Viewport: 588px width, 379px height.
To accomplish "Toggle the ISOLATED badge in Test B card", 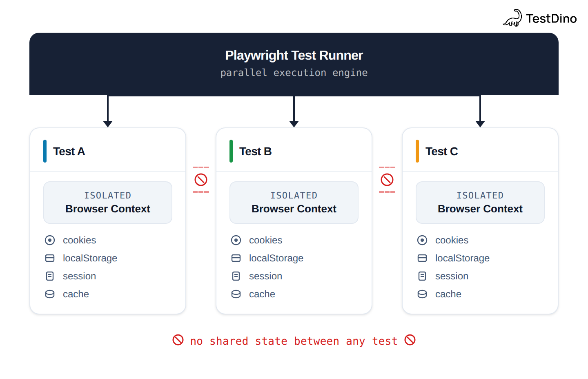I will click(x=294, y=203).
